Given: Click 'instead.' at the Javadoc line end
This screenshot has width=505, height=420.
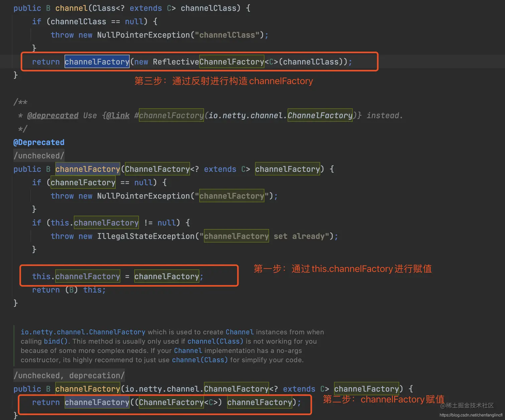Looking at the screenshot, I should (384, 116).
